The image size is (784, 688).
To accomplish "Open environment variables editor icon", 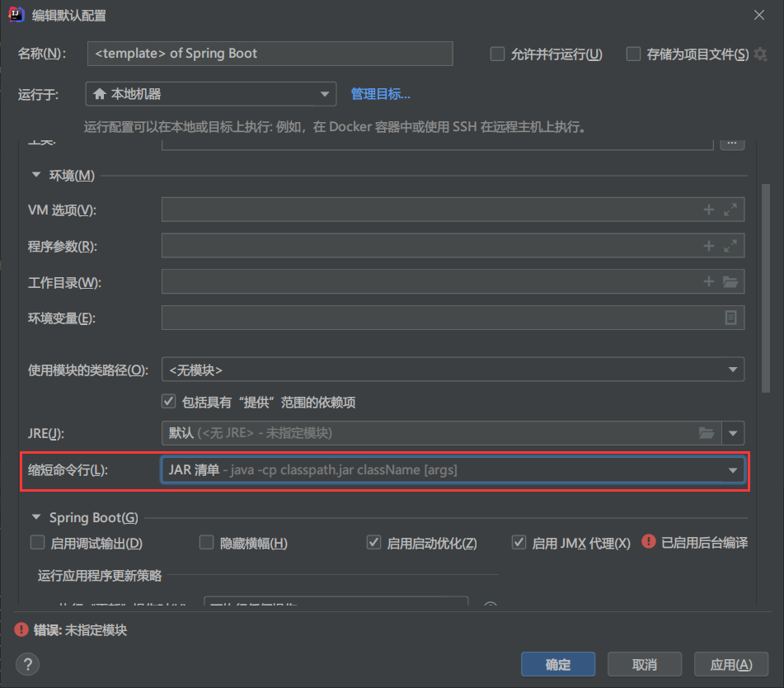I will click(x=730, y=318).
